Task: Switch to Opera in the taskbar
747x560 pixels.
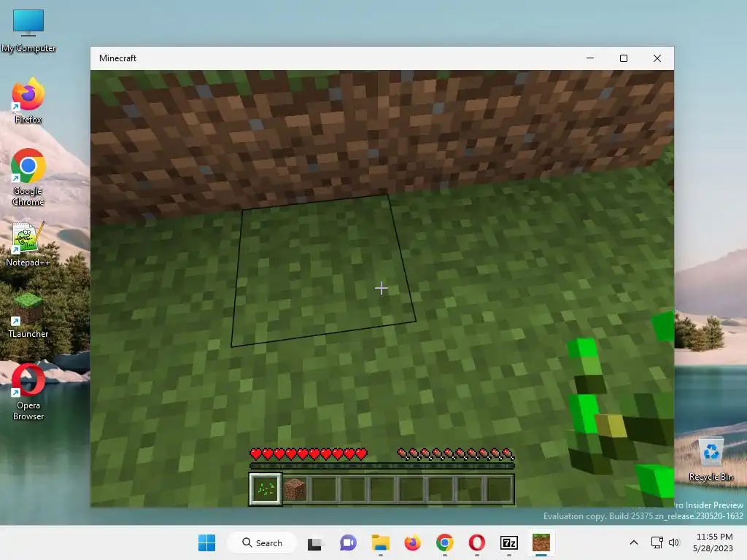Action: point(477,542)
